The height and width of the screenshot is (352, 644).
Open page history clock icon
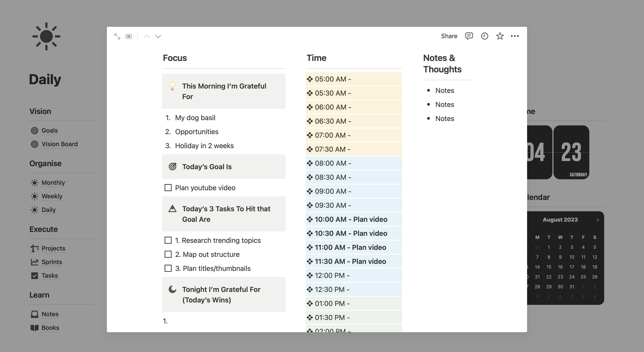484,36
